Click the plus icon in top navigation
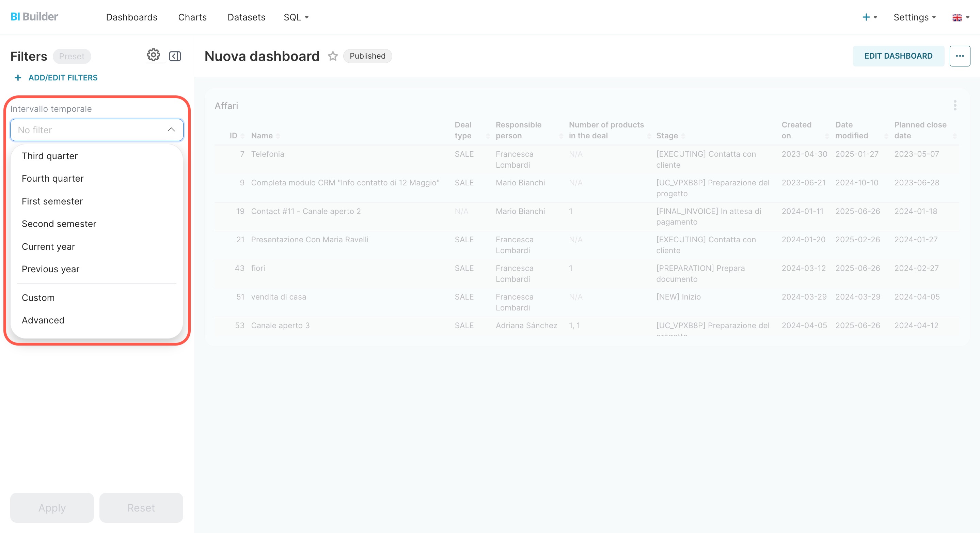The image size is (980, 533). (866, 17)
